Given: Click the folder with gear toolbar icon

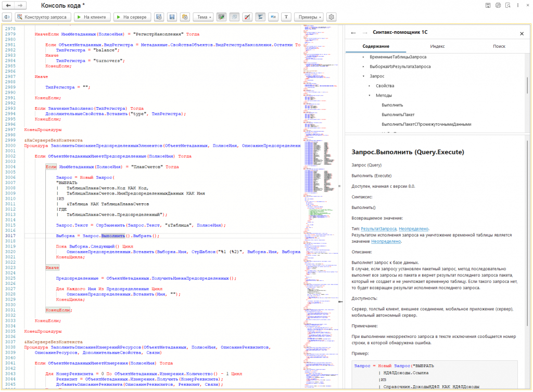Looking at the screenshot, I should click(185, 17).
